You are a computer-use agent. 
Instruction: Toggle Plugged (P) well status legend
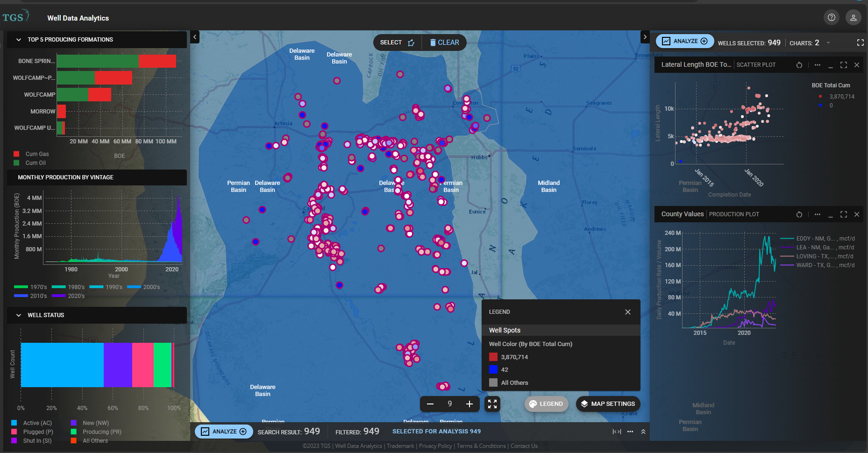tap(32, 432)
